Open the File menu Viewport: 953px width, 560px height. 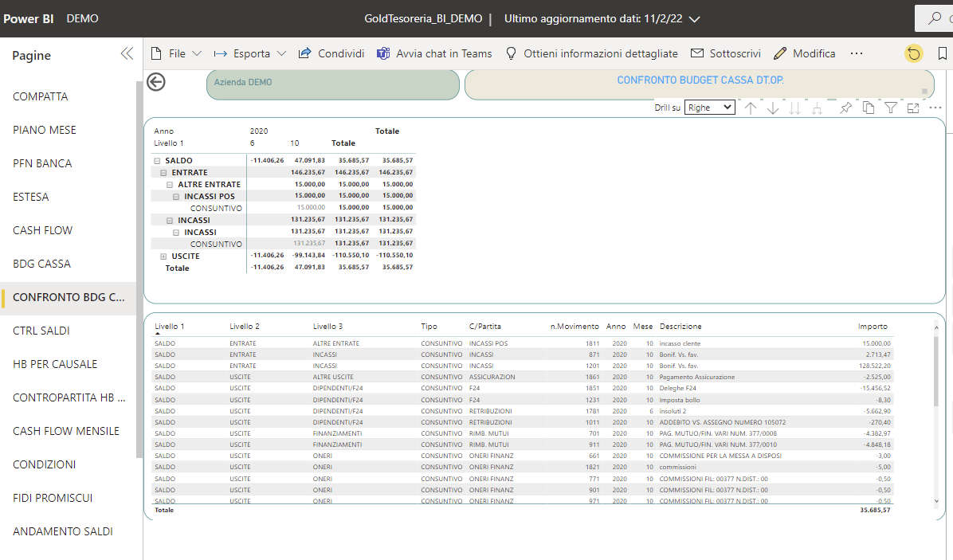169,53
